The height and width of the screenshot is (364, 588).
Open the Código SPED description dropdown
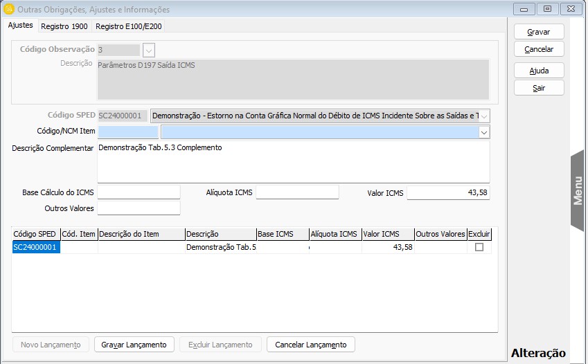(x=483, y=116)
